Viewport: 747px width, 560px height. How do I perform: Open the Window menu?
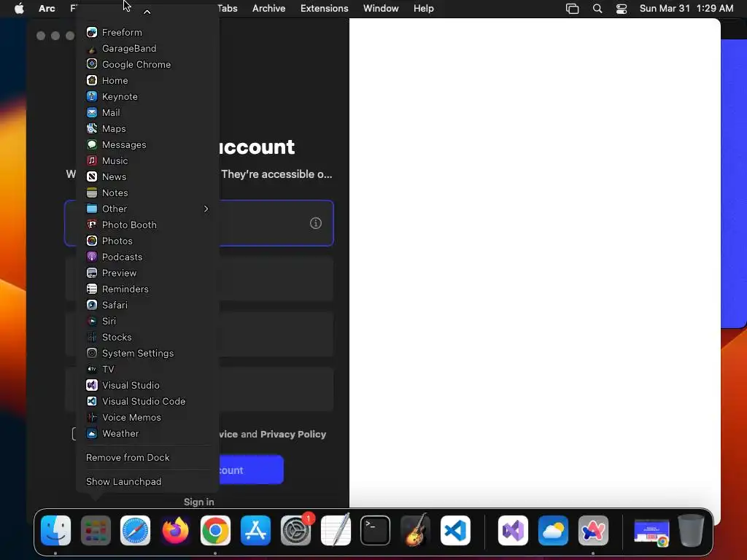381,9
